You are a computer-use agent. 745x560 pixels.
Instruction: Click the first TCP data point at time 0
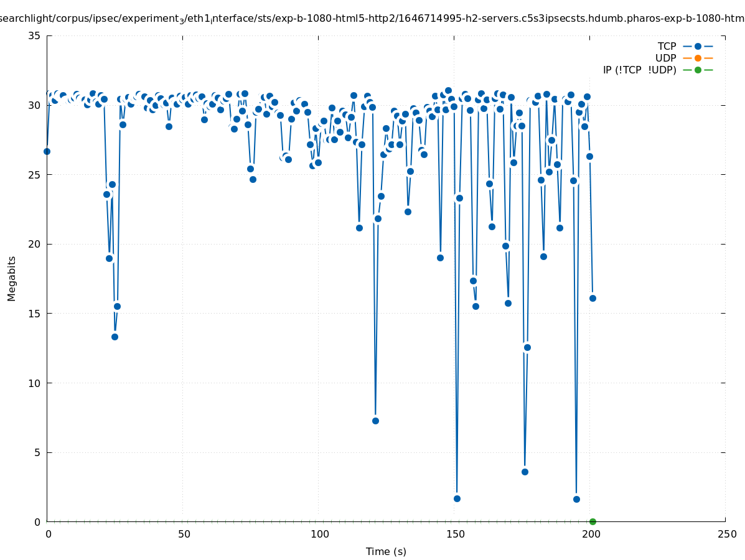point(47,151)
